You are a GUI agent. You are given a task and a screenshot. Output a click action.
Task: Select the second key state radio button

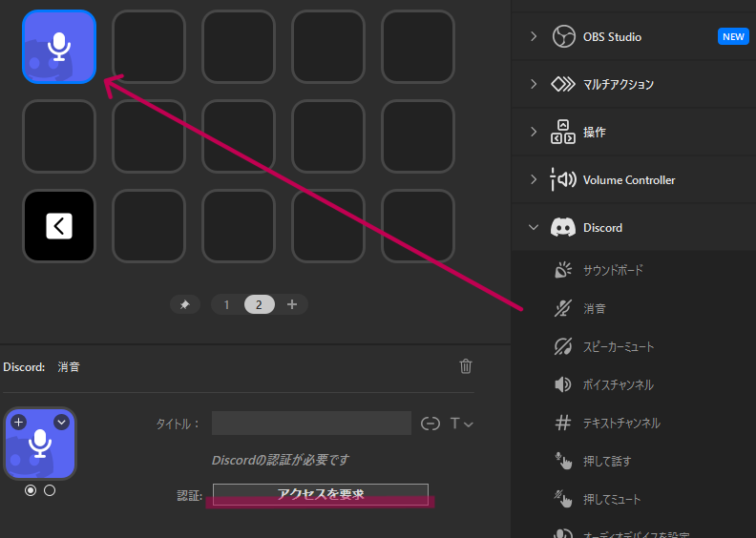click(x=50, y=490)
